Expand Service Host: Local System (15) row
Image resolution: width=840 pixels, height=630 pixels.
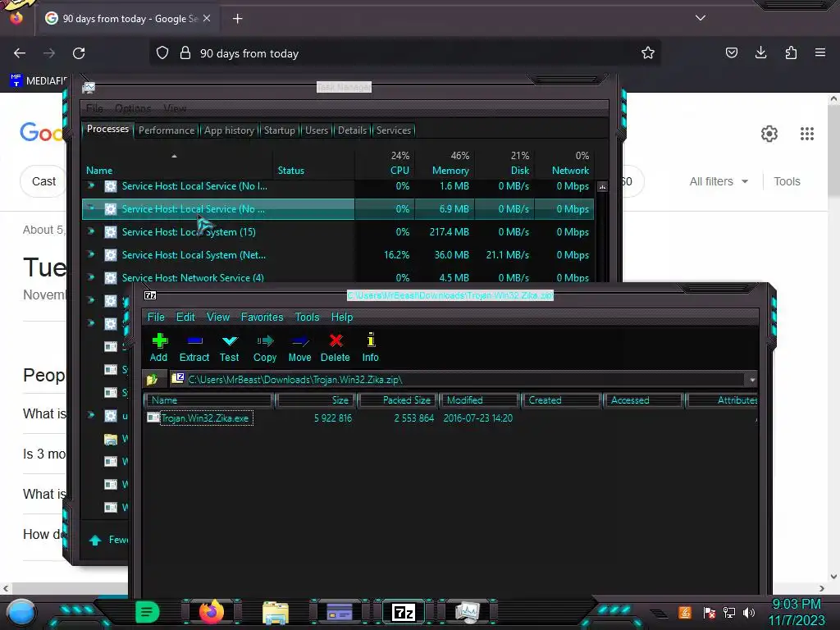91,231
